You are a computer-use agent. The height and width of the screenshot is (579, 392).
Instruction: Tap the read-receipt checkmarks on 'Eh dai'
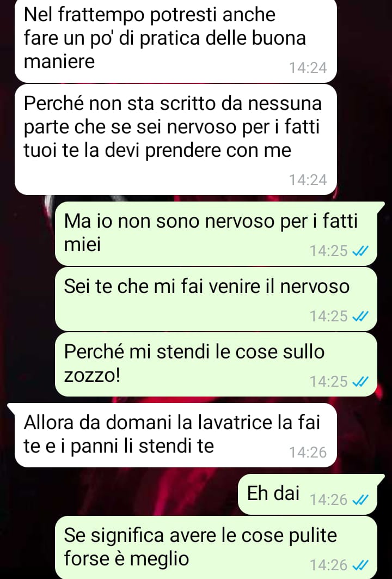[x=360, y=500]
